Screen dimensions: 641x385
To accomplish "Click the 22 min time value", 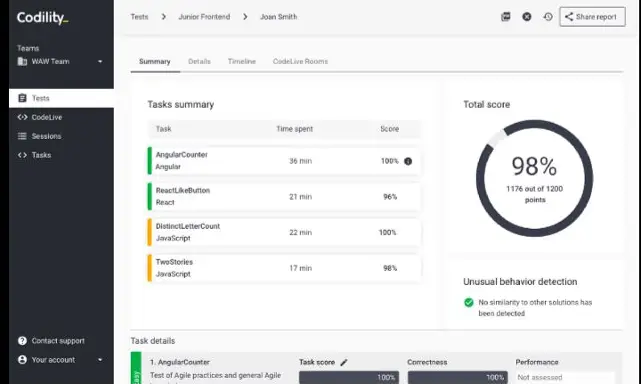I will (x=300, y=232).
